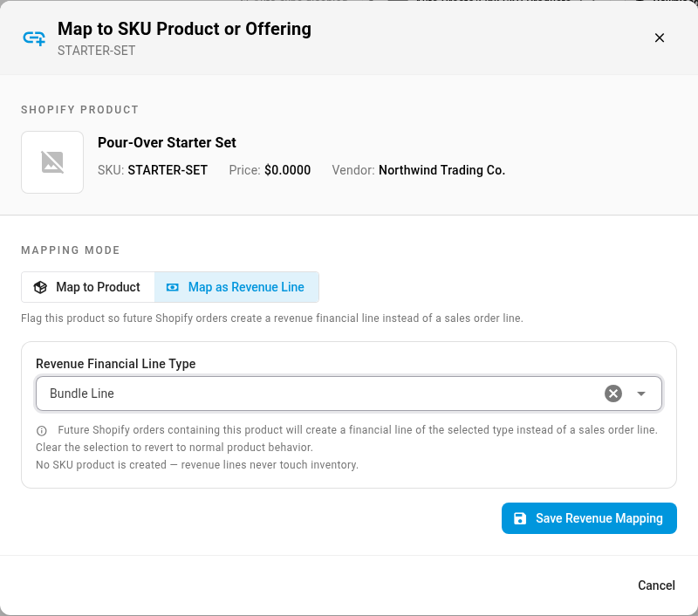Select Map as Revenue Line mode
This screenshot has height=616, width=698.
tap(236, 287)
